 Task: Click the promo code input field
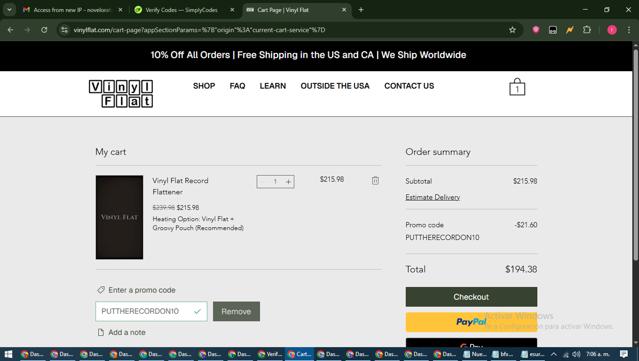click(x=151, y=311)
